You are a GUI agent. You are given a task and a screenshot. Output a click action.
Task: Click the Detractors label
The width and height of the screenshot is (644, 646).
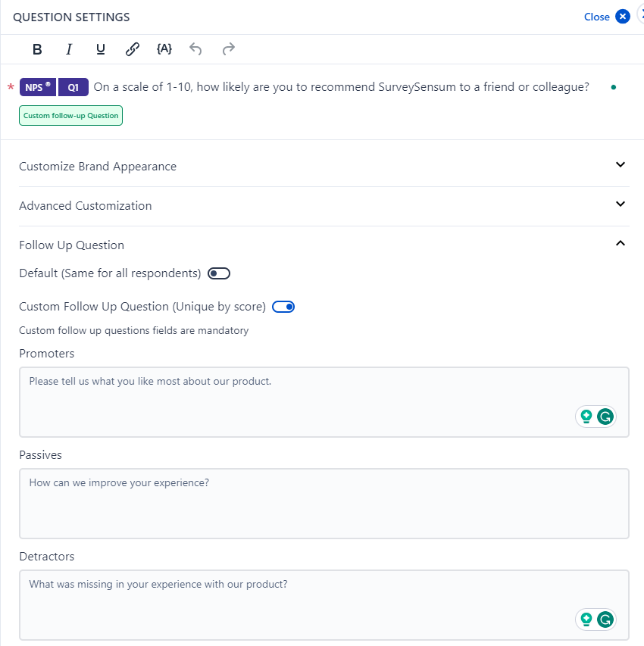point(46,557)
